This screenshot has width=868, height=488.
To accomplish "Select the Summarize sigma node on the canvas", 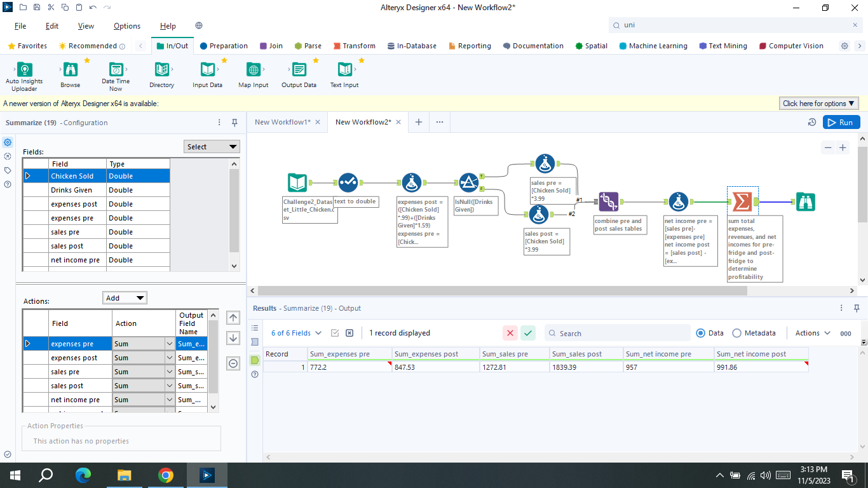I will click(x=742, y=202).
